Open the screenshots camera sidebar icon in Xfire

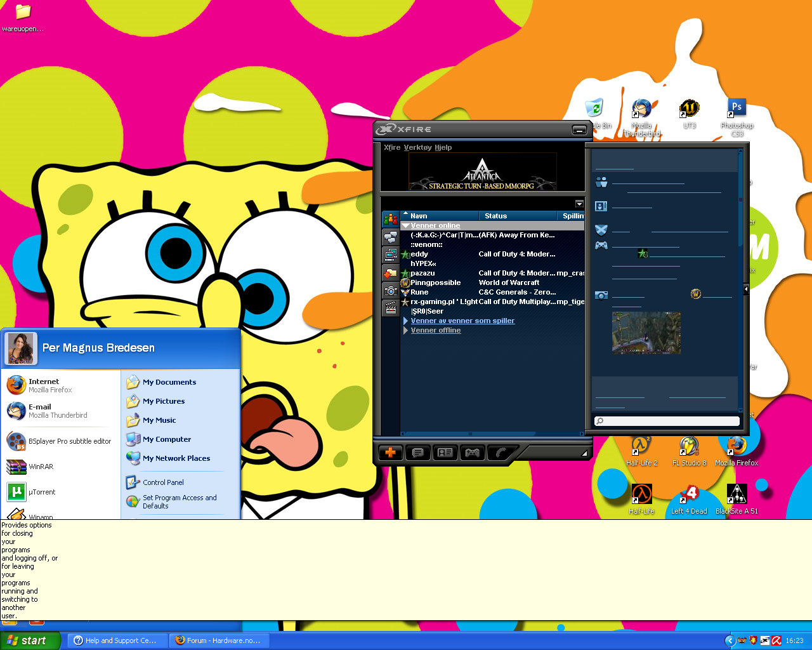click(x=391, y=291)
